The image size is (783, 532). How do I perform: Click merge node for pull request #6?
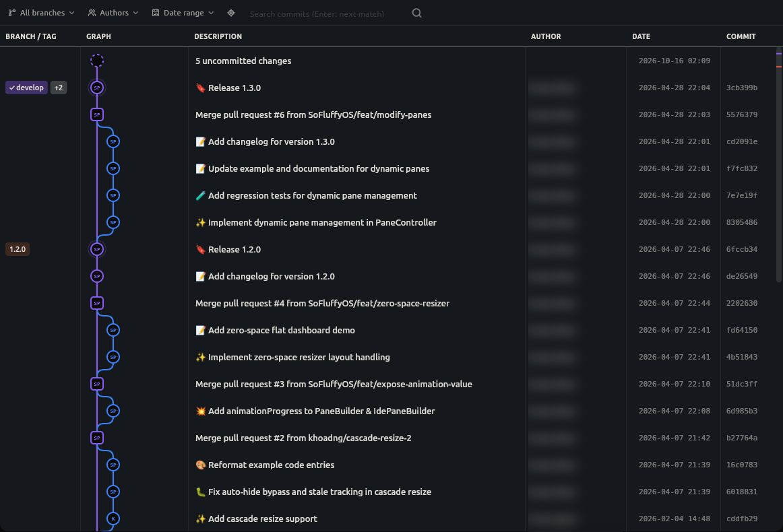click(x=97, y=114)
